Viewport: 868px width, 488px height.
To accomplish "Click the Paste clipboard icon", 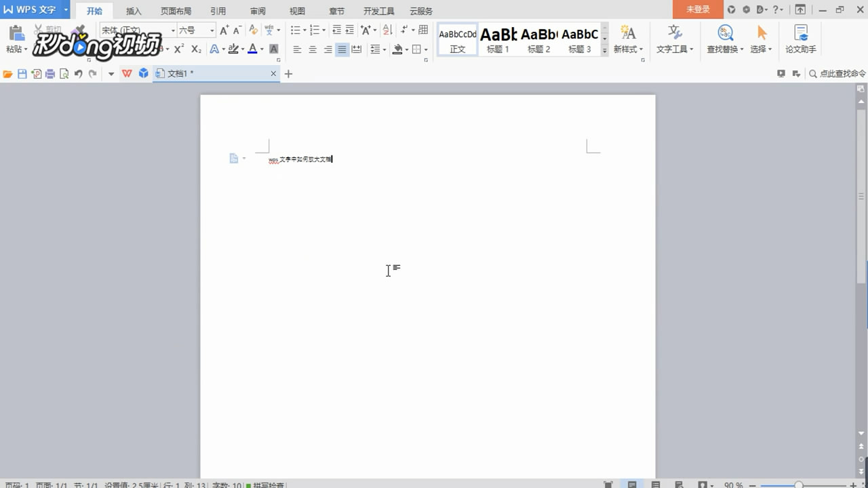I will tap(16, 33).
